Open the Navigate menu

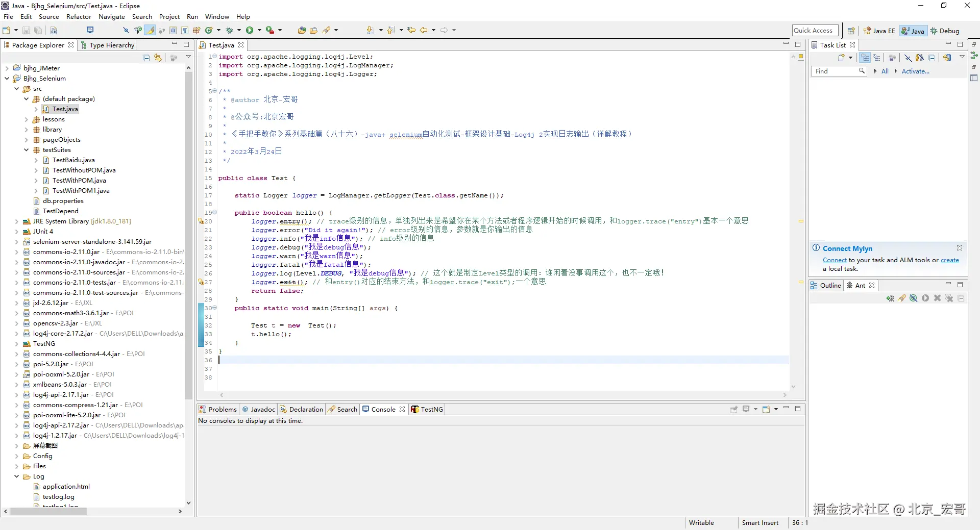[112, 17]
